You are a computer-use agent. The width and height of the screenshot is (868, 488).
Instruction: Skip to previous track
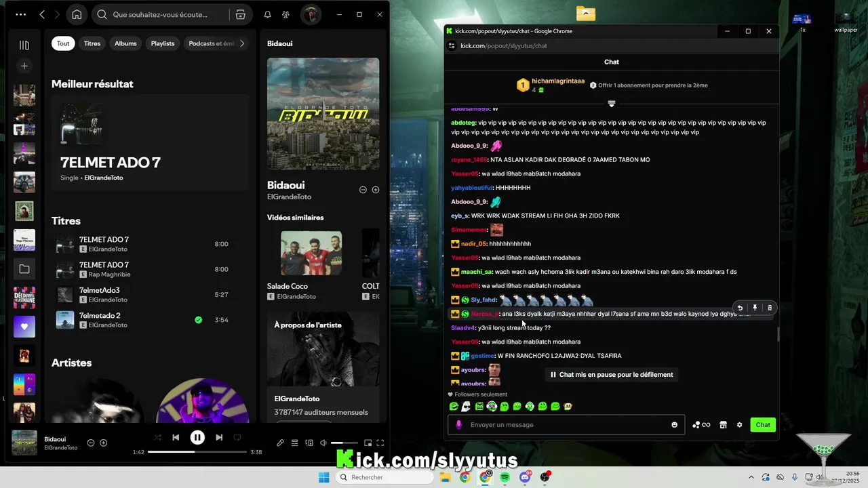click(176, 437)
